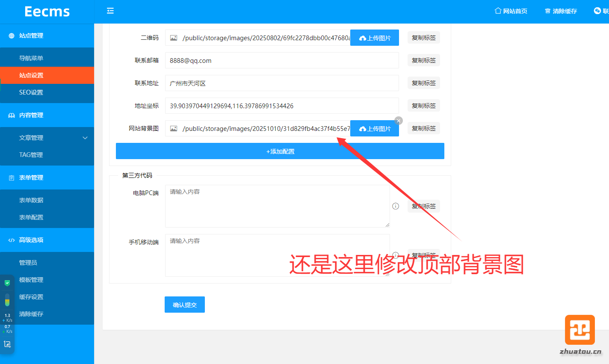Go to 表单数据 in the sidebar
Image resolution: width=609 pixels, height=364 pixels.
coord(31,200)
